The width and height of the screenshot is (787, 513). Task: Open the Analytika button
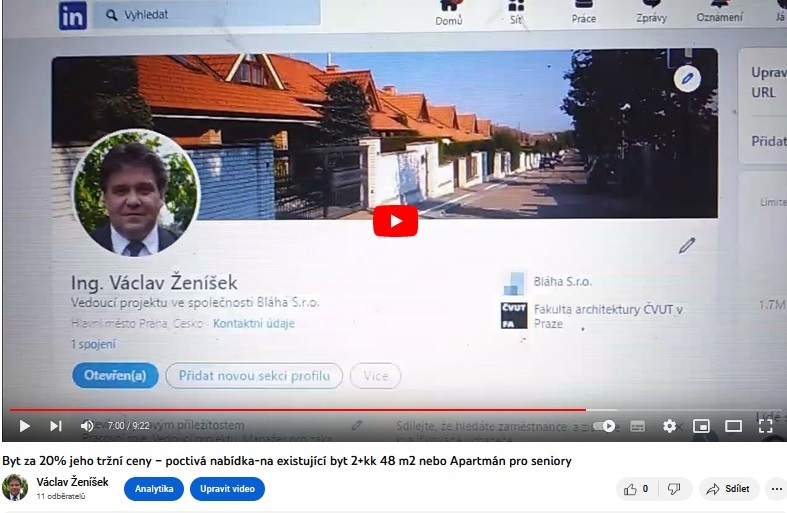click(154, 489)
